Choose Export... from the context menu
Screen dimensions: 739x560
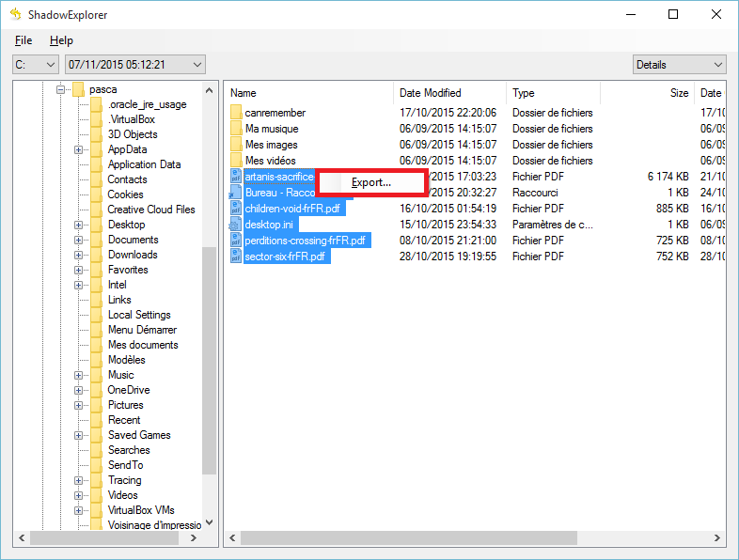pos(370,182)
